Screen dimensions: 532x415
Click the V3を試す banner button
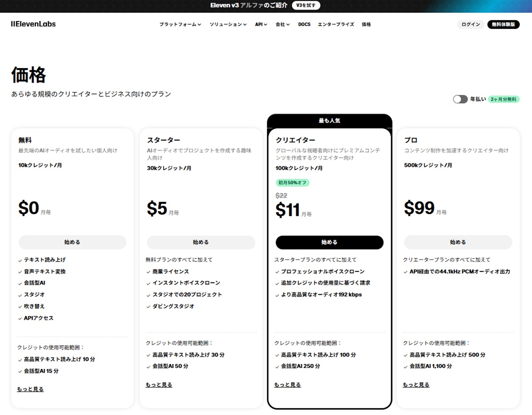click(x=306, y=5)
